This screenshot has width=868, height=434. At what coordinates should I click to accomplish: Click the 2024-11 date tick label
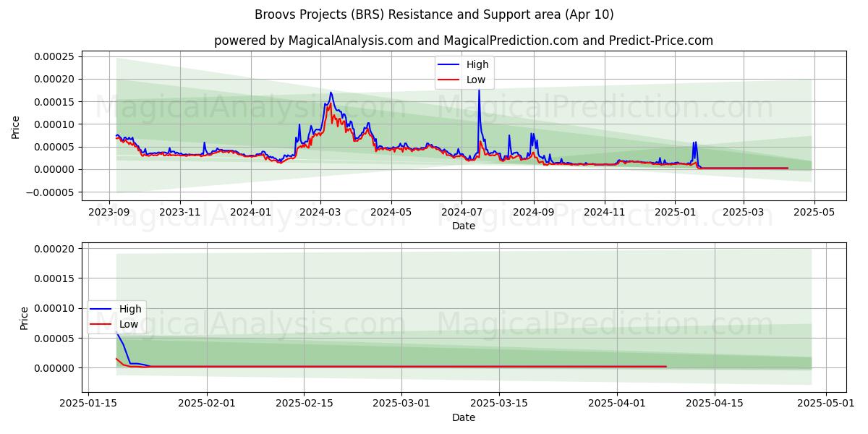(x=605, y=213)
